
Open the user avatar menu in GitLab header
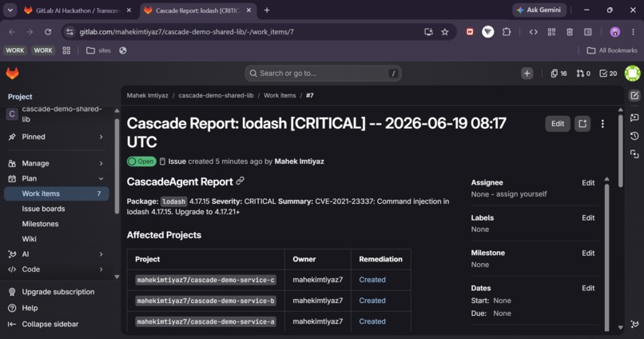pos(633,74)
